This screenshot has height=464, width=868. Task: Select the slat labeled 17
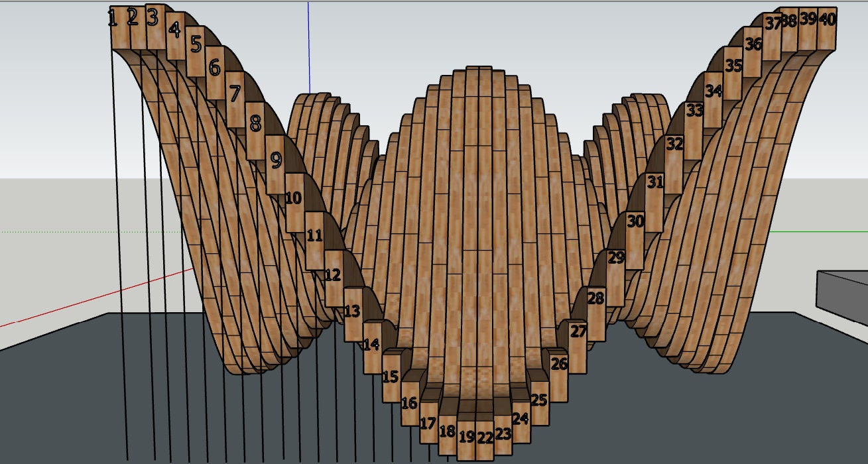tap(428, 424)
